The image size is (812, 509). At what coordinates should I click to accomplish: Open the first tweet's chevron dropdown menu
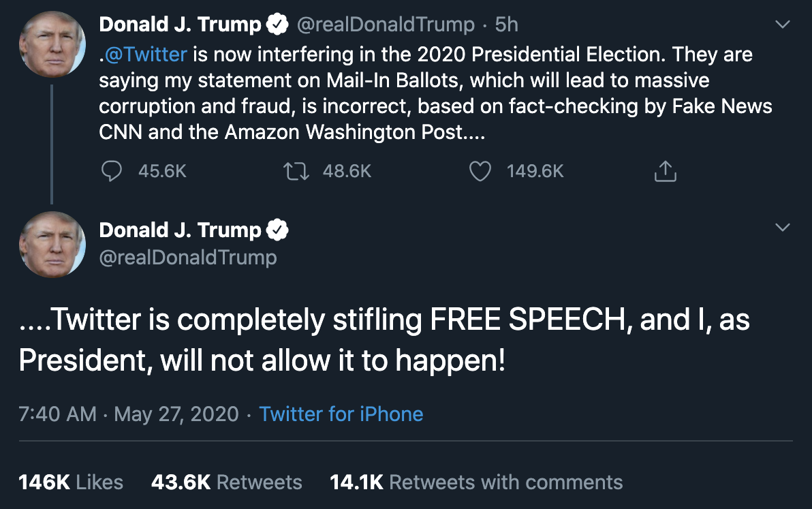783,25
